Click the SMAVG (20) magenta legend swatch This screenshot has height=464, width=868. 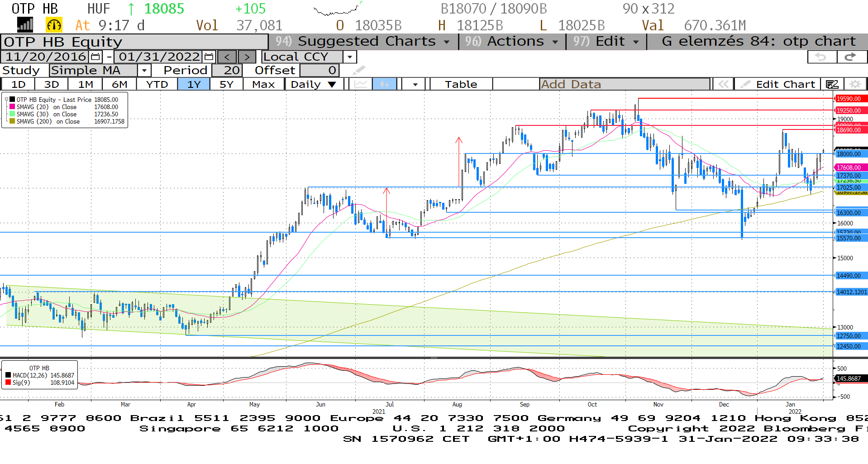click(12, 107)
